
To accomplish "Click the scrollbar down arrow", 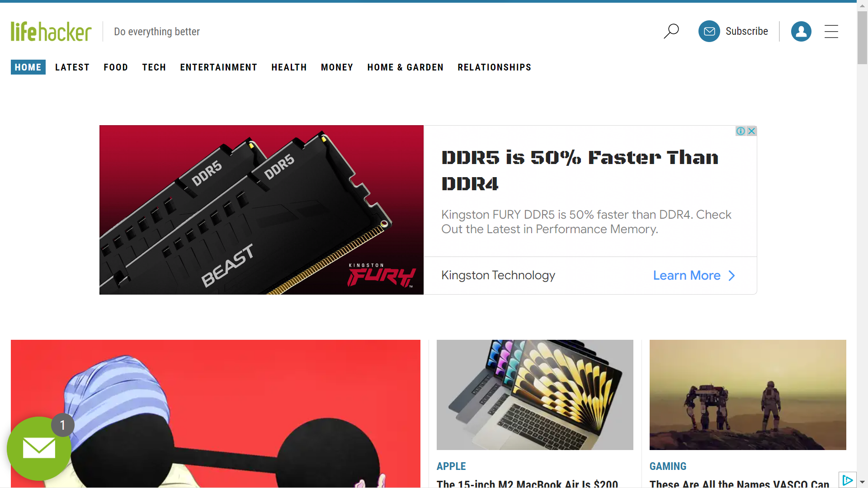I will point(862,483).
